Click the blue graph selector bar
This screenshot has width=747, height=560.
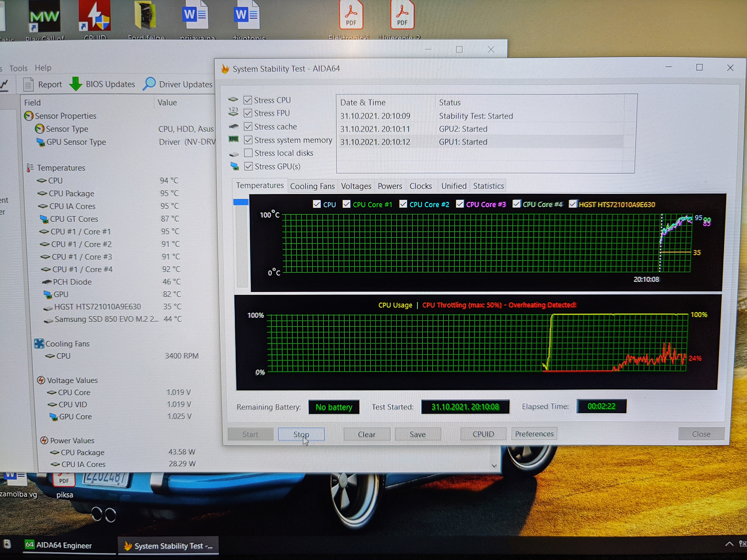pyautogui.click(x=241, y=202)
